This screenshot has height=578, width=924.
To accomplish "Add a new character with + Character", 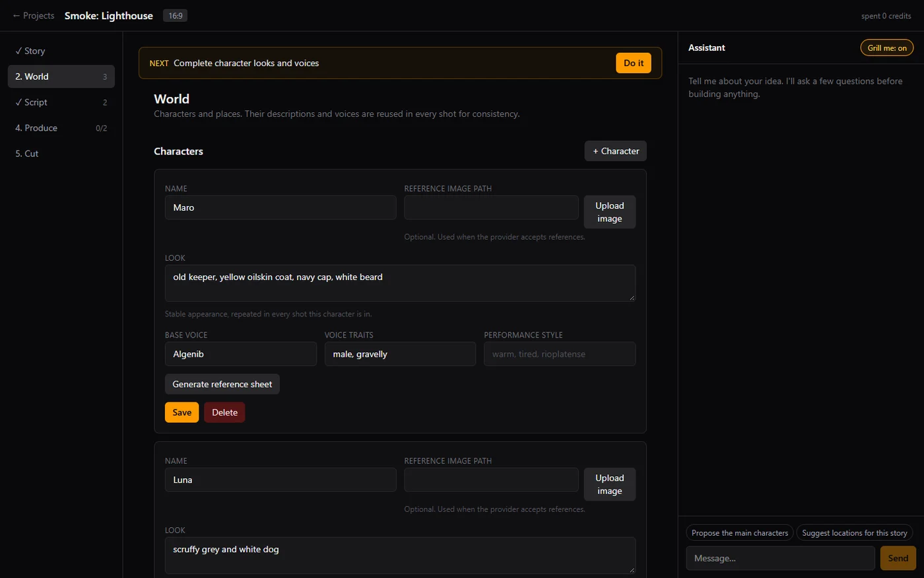I will [x=616, y=151].
